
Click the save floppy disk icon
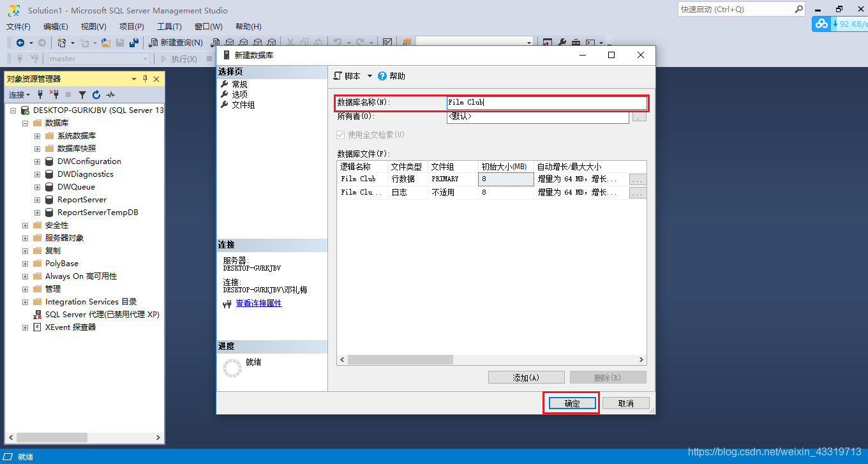click(120, 43)
